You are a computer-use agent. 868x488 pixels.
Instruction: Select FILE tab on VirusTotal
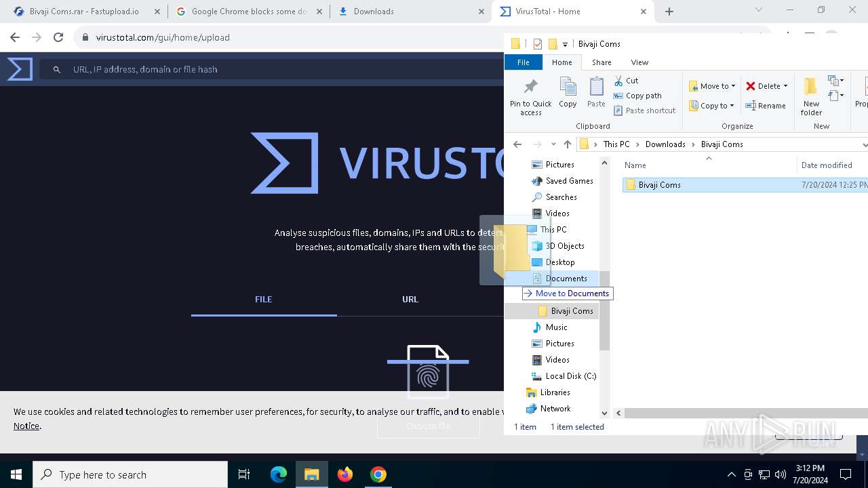click(x=264, y=299)
